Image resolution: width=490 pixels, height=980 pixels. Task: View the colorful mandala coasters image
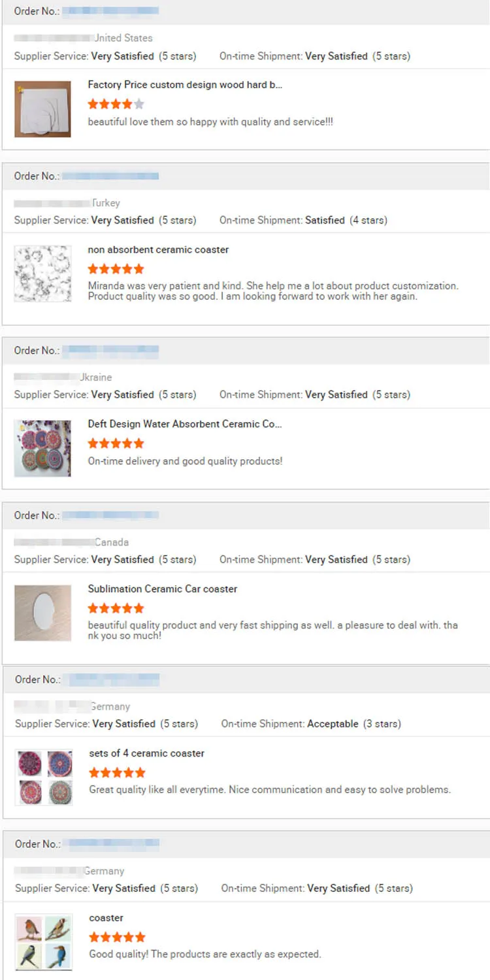pyautogui.click(x=42, y=448)
